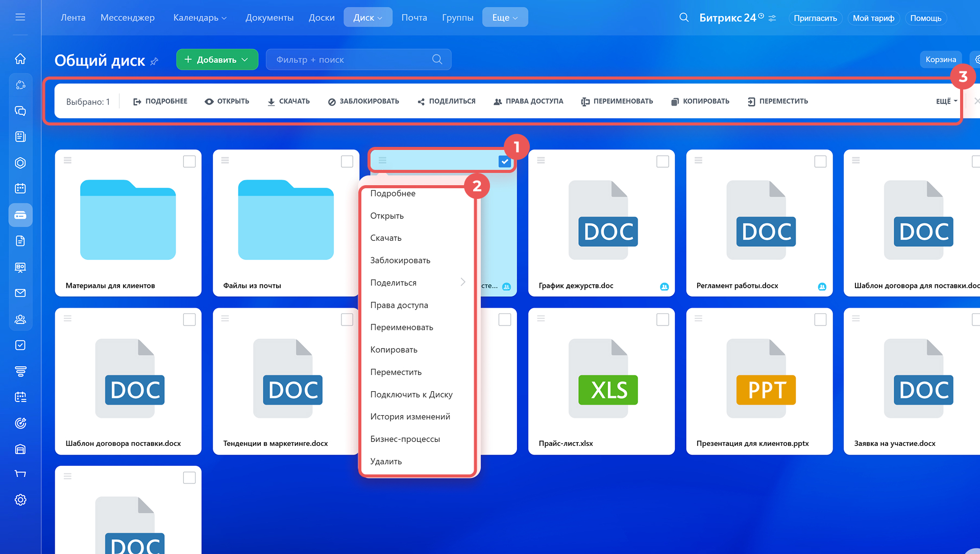Select the График дежурств.doc checkbox
The image size is (980, 554).
point(663,161)
